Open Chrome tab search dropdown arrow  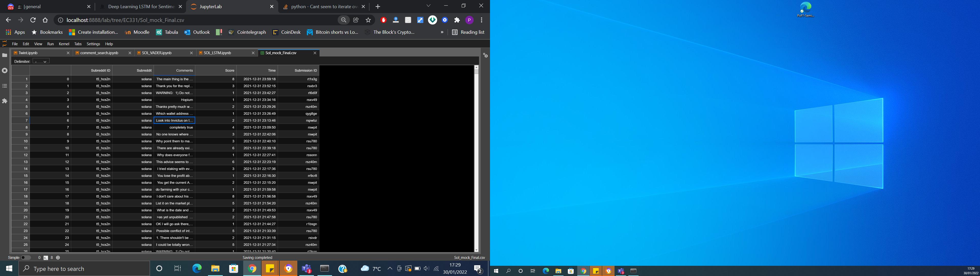pos(428,6)
